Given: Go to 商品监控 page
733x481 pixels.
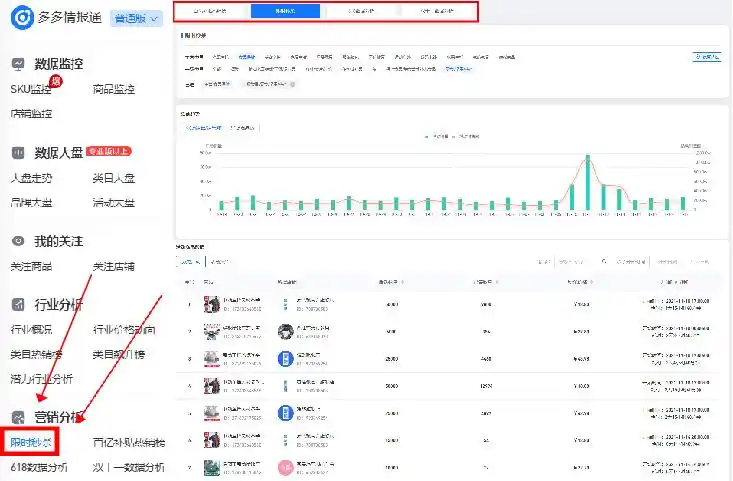Looking at the screenshot, I should 113,90.
